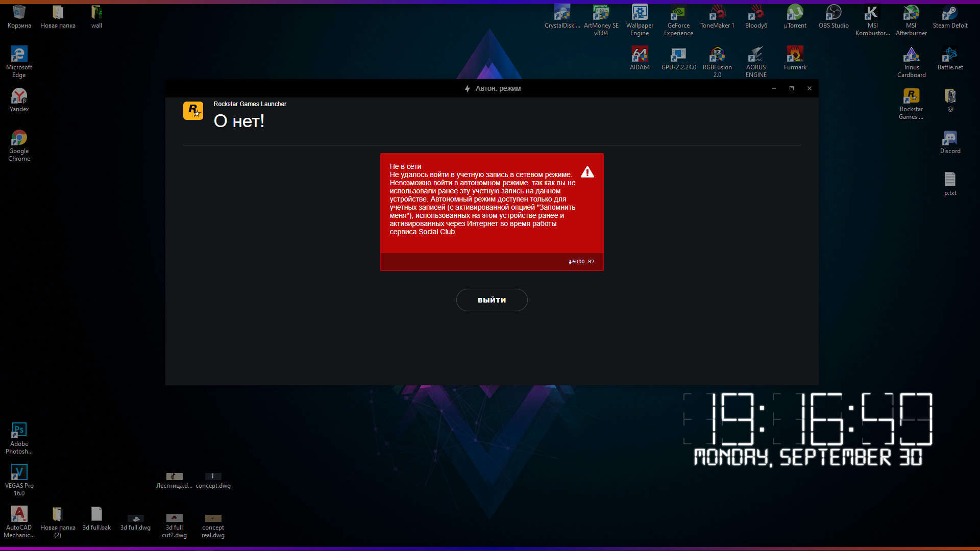The height and width of the screenshot is (551, 980).
Task: Click the Rockstar Games Launcher heading text
Action: 250,104
